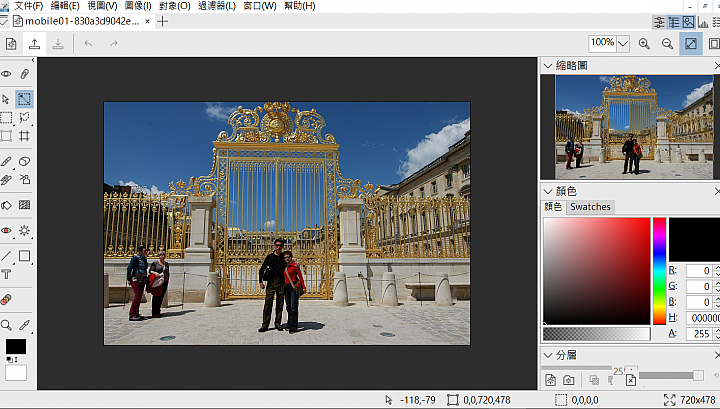Pick a shade in the red color field

(x=596, y=271)
